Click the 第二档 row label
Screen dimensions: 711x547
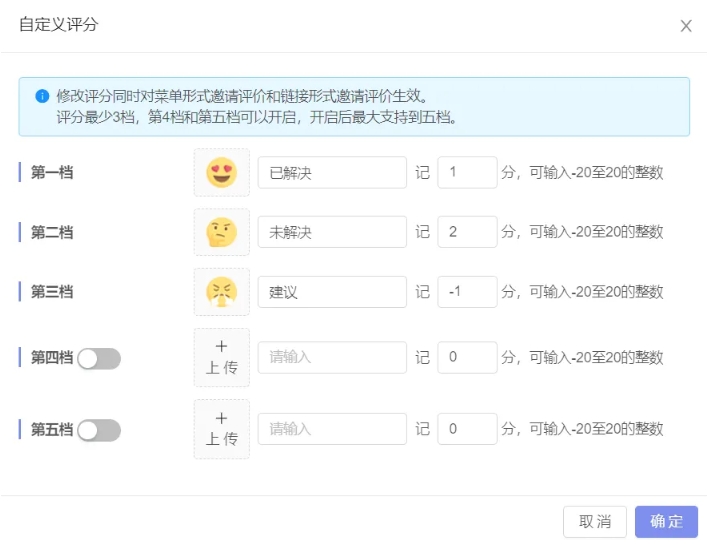point(52,232)
